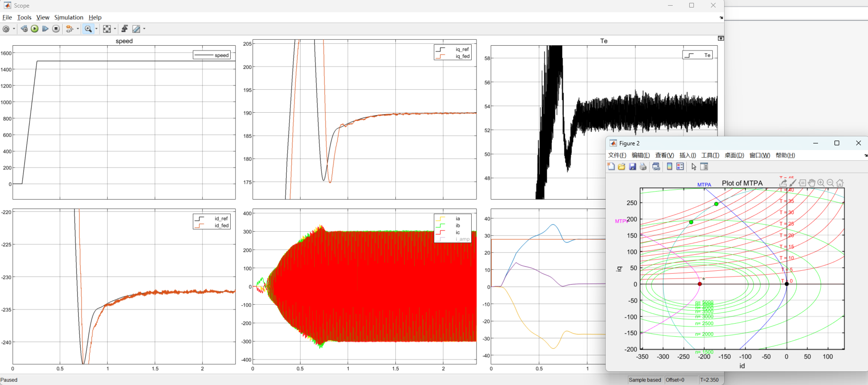The width and height of the screenshot is (868, 385).
Task: Toggle zoom in icon above MTPA plot
Action: (821, 183)
